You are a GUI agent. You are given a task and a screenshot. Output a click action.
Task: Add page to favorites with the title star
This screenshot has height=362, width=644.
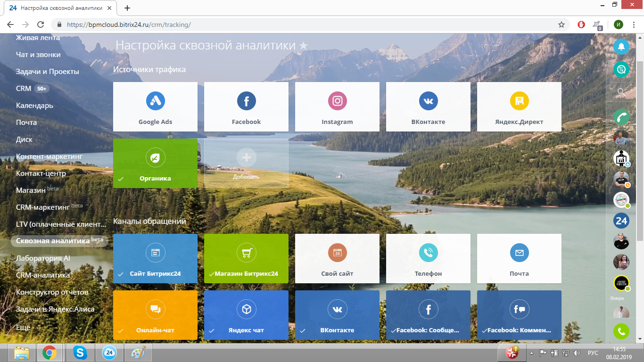[x=304, y=45]
